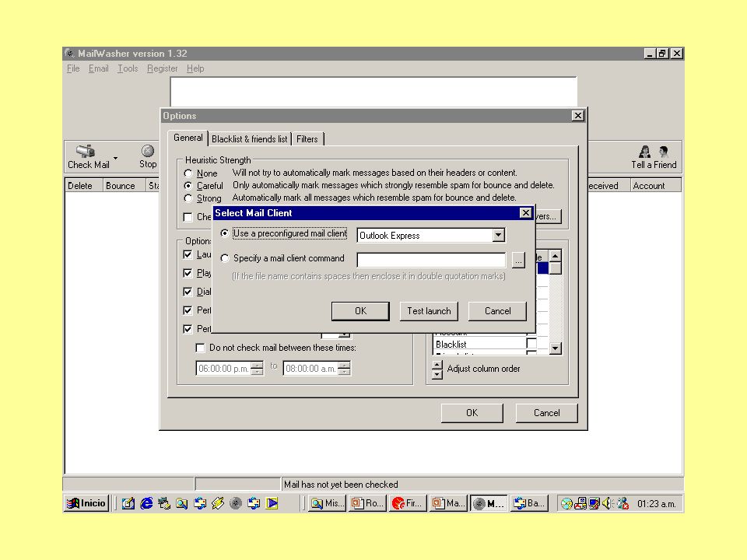Open the Register menu
The image size is (747, 560).
pos(163,68)
